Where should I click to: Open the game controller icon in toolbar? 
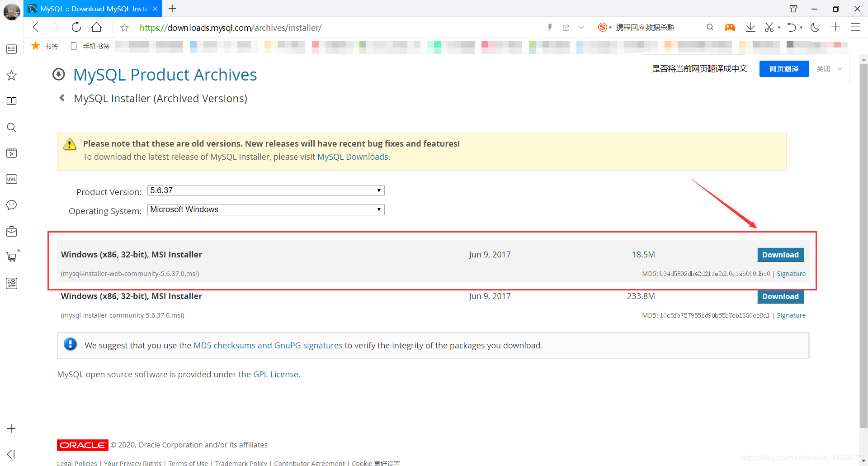pyautogui.click(x=730, y=28)
